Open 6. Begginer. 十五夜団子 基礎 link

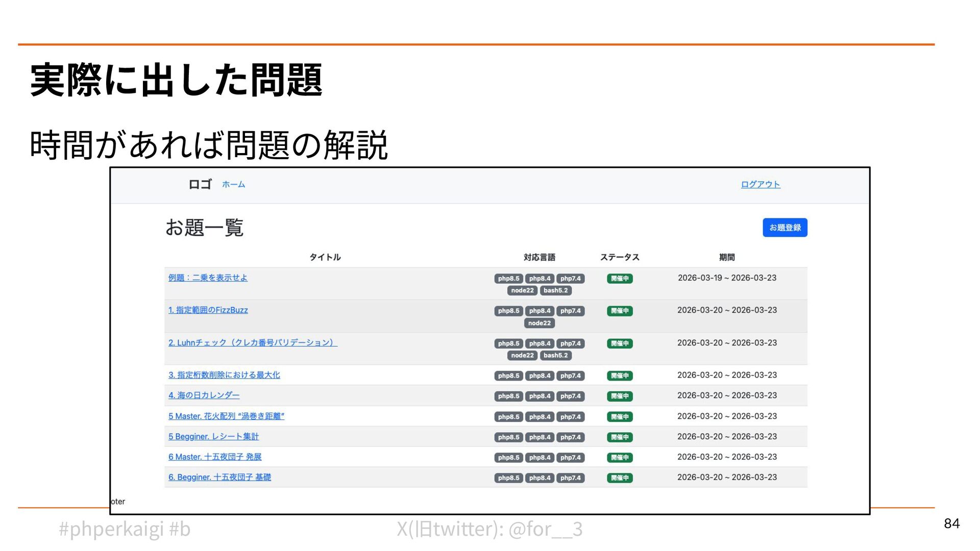pyautogui.click(x=219, y=478)
